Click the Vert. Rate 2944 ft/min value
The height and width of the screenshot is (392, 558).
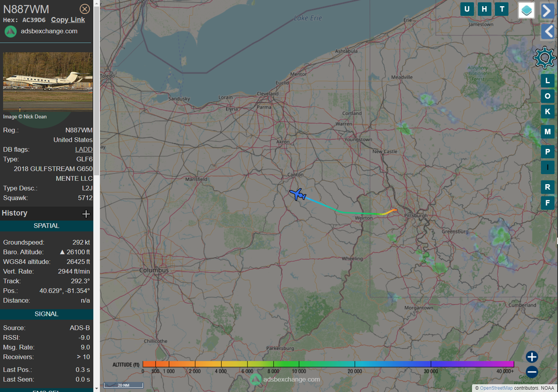click(x=74, y=271)
